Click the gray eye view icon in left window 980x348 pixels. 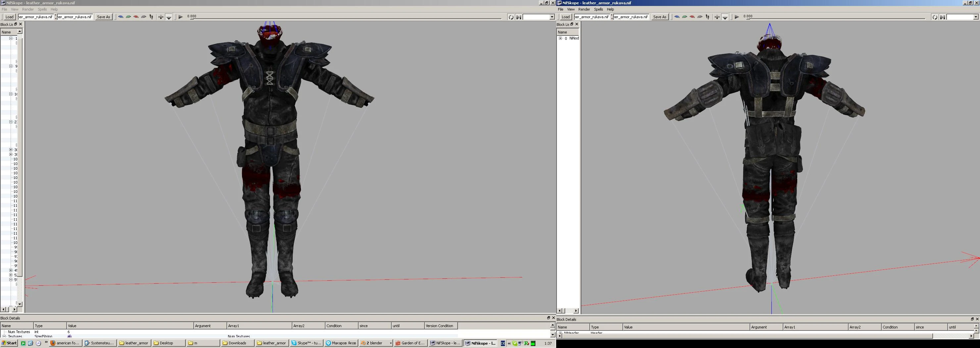click(x=143, y=17)
